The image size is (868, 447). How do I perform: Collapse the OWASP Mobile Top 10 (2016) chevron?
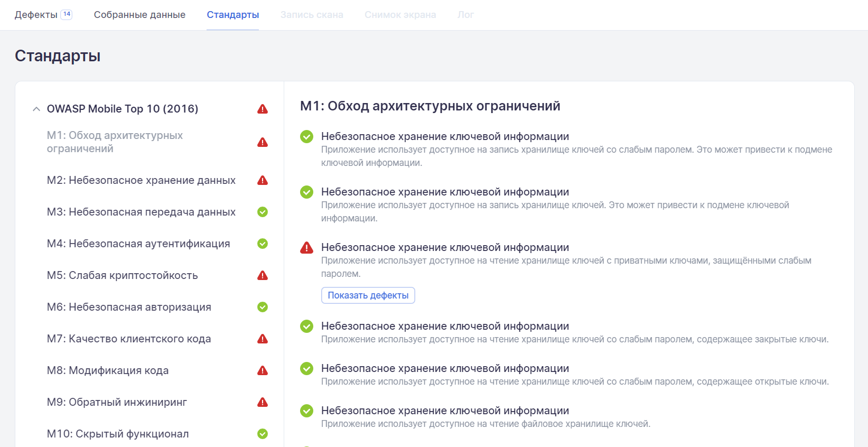pyautogui.click(x=36, y=109)
